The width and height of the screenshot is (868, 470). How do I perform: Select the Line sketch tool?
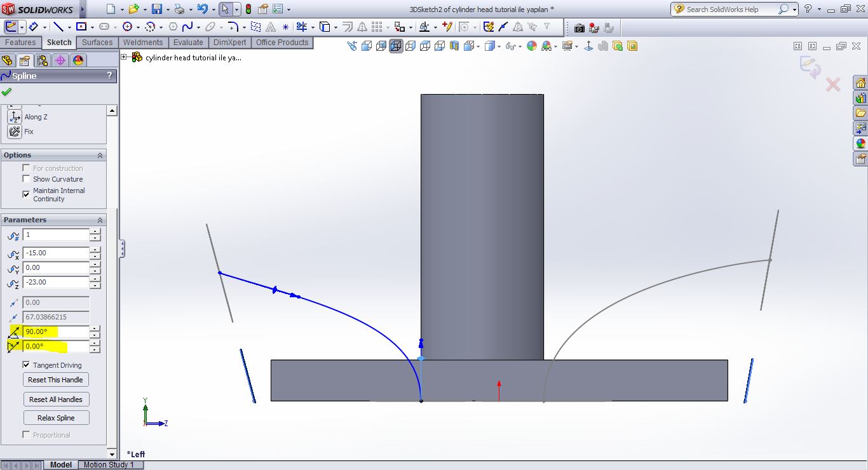pyautogui.click(x=58, y=27)
